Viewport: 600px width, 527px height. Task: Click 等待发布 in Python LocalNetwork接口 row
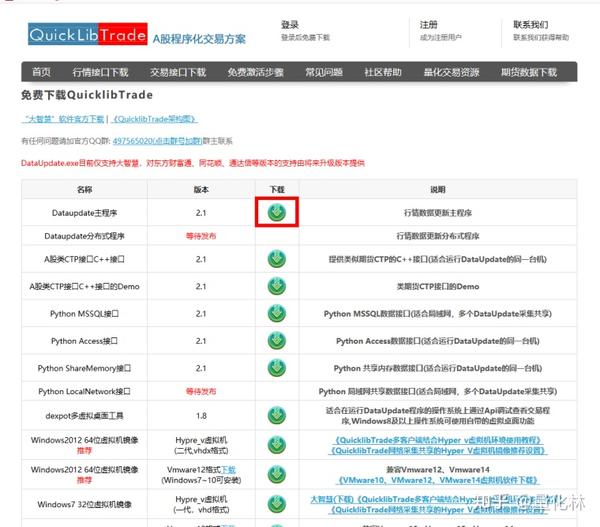click(201, 391)
